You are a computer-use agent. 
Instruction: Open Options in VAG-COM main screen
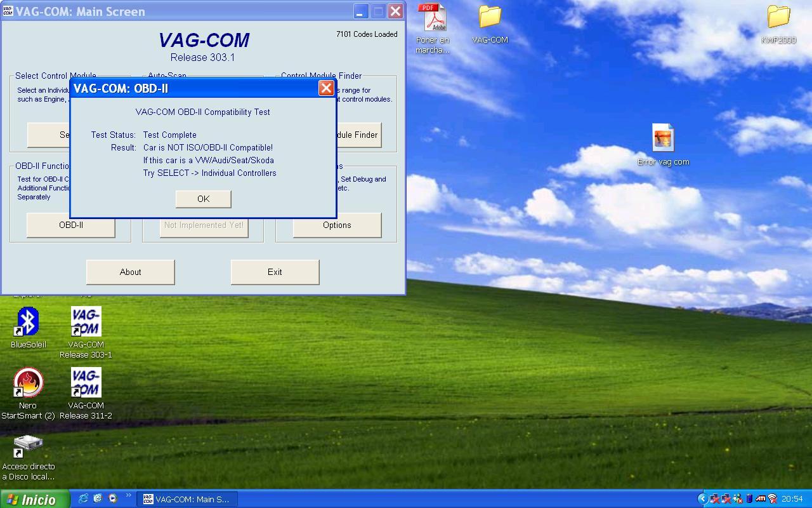point(337,225)
